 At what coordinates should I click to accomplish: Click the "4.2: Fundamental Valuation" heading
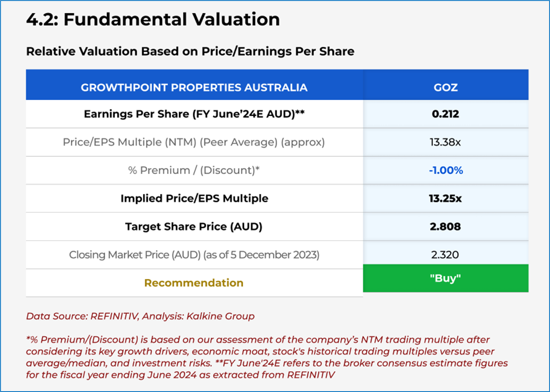[153, 20]
